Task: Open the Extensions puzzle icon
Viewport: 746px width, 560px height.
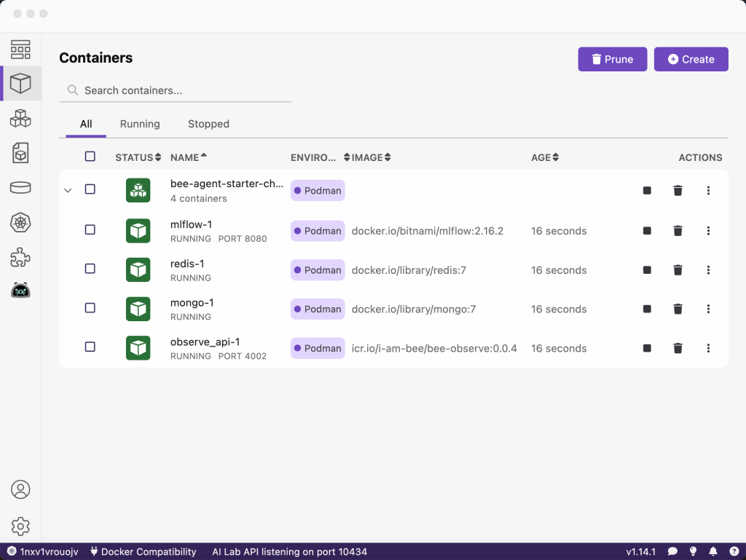Action: (20, 256)
